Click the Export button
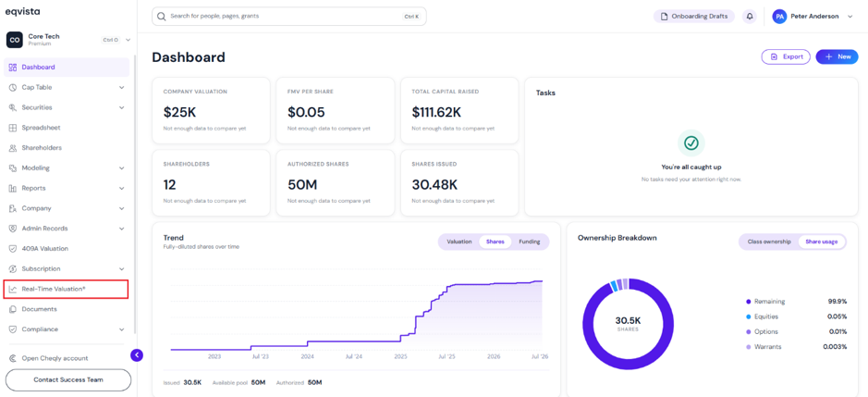This screenshot has width=868, height=397. [786, 56]
